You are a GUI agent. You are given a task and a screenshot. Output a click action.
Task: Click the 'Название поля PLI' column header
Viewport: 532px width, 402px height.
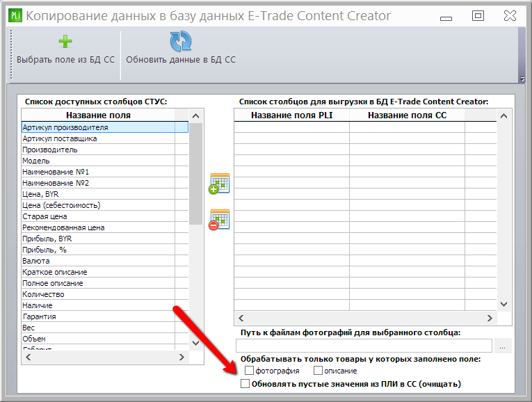(292, 115)
